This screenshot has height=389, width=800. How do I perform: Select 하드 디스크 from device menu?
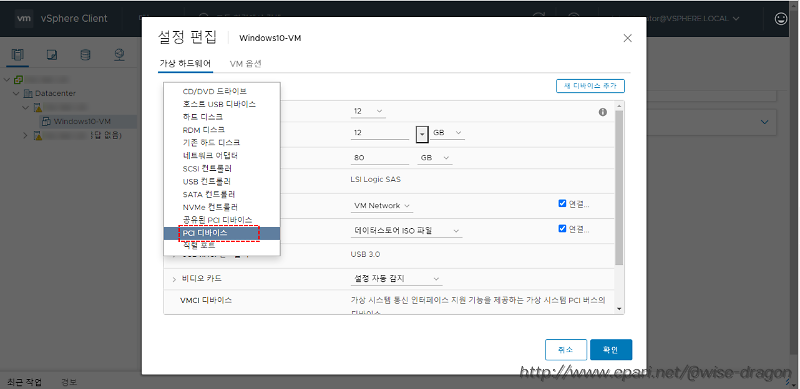tap(221, 117)
